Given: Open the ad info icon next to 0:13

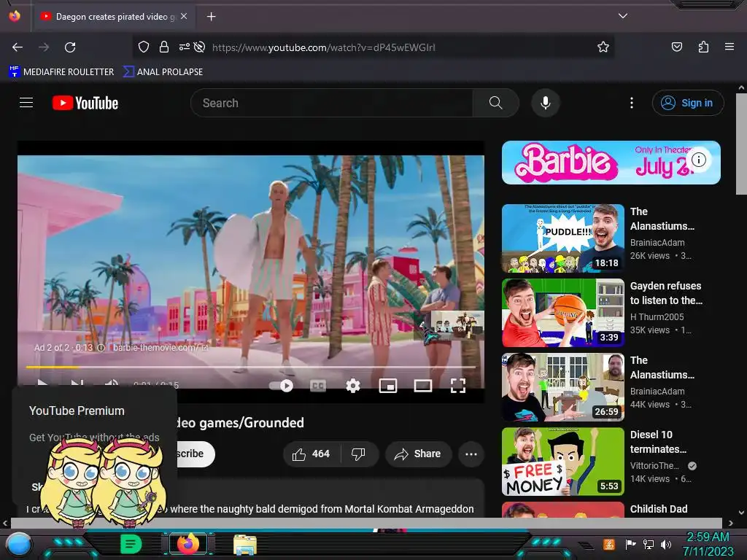Looking at the screenshot, I should click(x=101, y=348).
